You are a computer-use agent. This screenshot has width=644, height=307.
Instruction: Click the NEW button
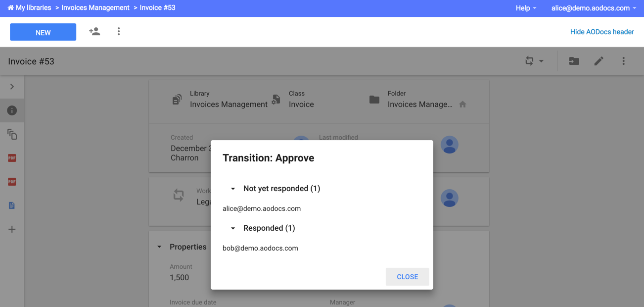pyautogui.click(x=43, y=32)
